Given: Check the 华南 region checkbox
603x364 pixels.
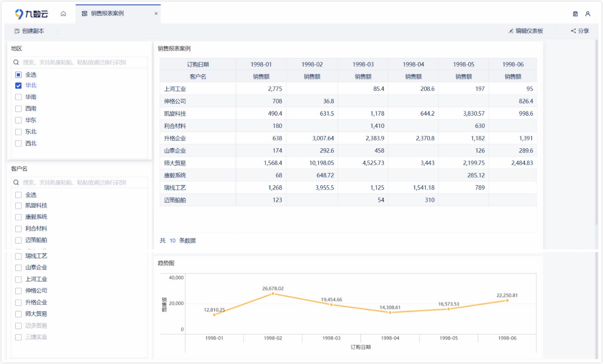Looking at the screenshot, I should 18,97.
